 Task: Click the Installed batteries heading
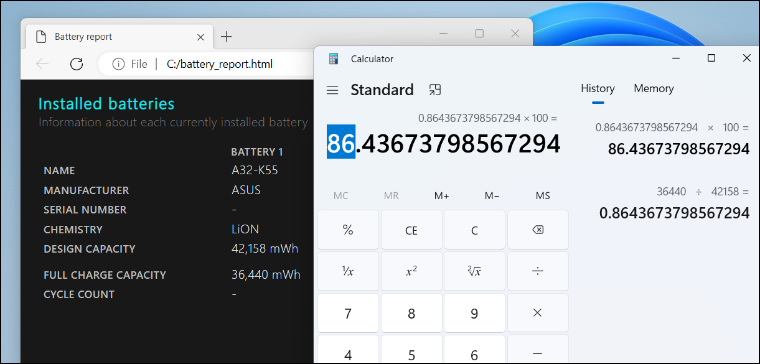pyautogui.click(x=106, y=104)
